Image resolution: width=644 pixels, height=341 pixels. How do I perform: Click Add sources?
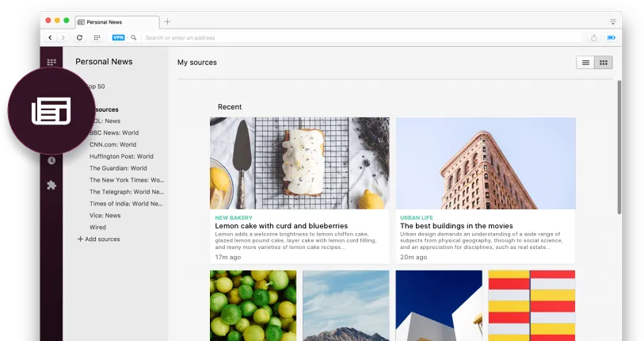coord(98,239)
